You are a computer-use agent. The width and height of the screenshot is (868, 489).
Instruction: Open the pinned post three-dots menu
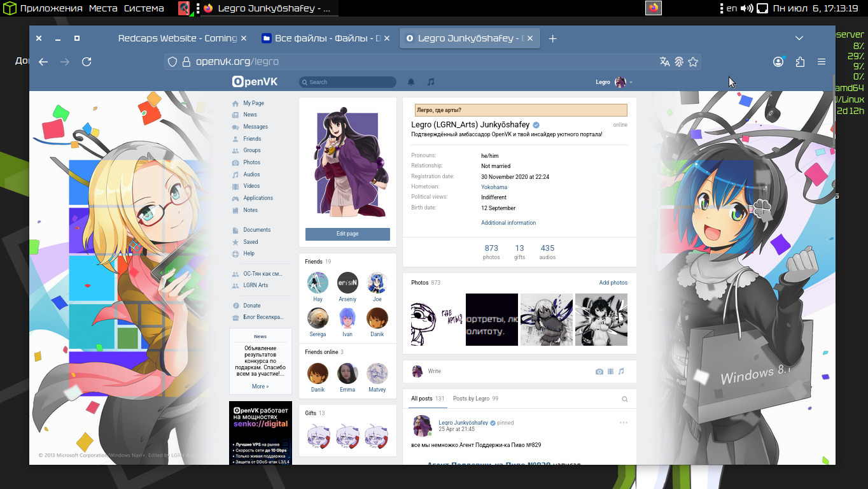624,423
